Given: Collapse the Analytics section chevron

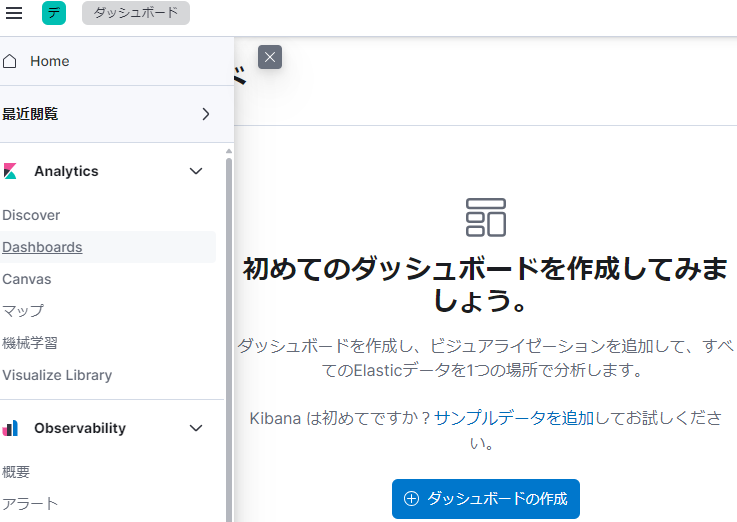Looking at the screenshot, I should [x=196, y=171].
